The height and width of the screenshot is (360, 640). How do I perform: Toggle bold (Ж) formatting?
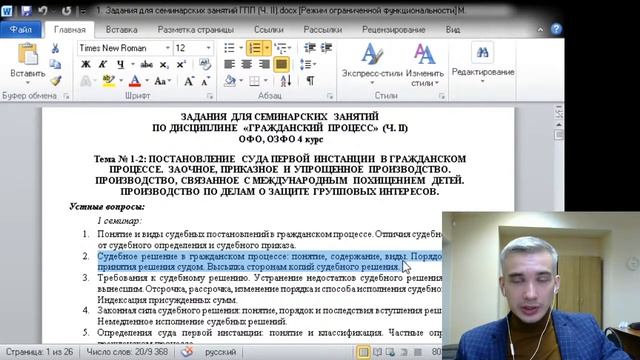[x=86, y=64]
